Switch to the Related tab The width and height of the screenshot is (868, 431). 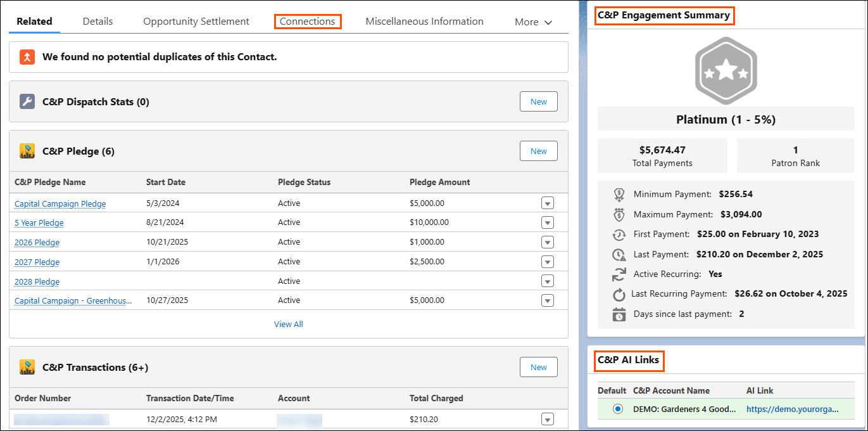point(34,21)
